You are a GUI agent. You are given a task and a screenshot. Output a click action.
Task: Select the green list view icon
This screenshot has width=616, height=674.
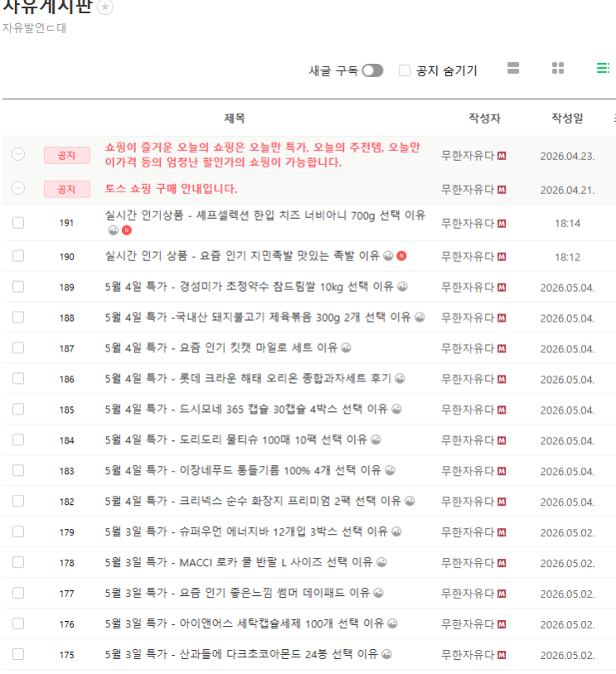[x=603, y=68]
